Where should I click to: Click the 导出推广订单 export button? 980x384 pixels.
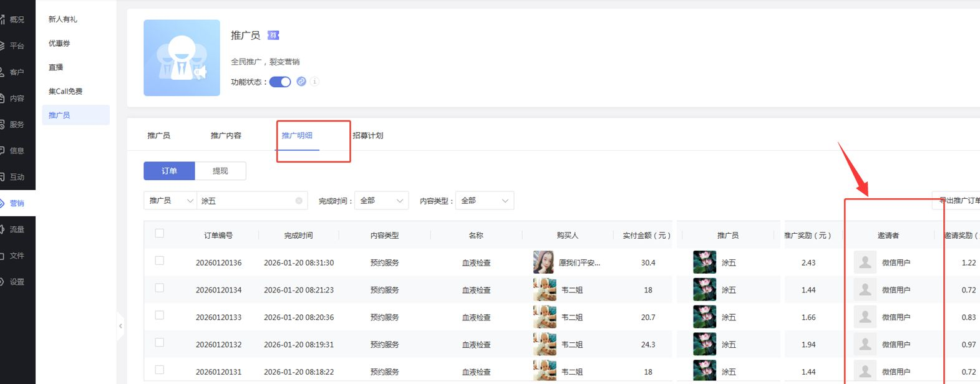point(958,201)
